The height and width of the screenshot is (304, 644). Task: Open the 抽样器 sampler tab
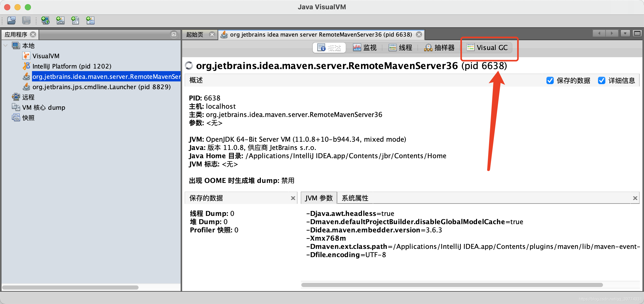[439, 48]
